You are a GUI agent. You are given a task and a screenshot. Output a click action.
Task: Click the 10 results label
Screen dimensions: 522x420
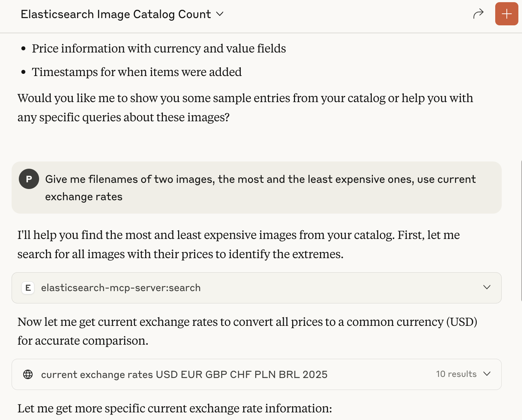coord(456,374)
